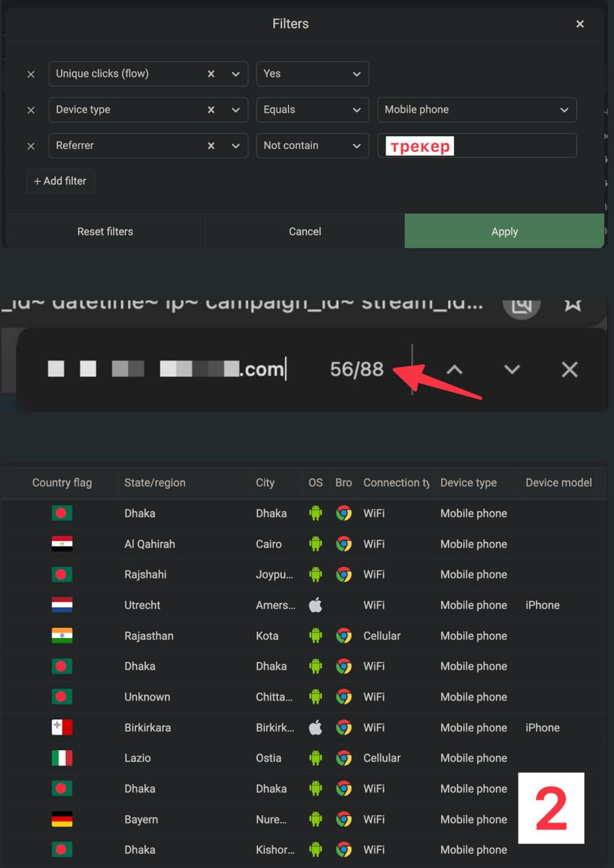The image size is (614, 868).
Task: Apply the filters with green button
Action: pos(504,231)
